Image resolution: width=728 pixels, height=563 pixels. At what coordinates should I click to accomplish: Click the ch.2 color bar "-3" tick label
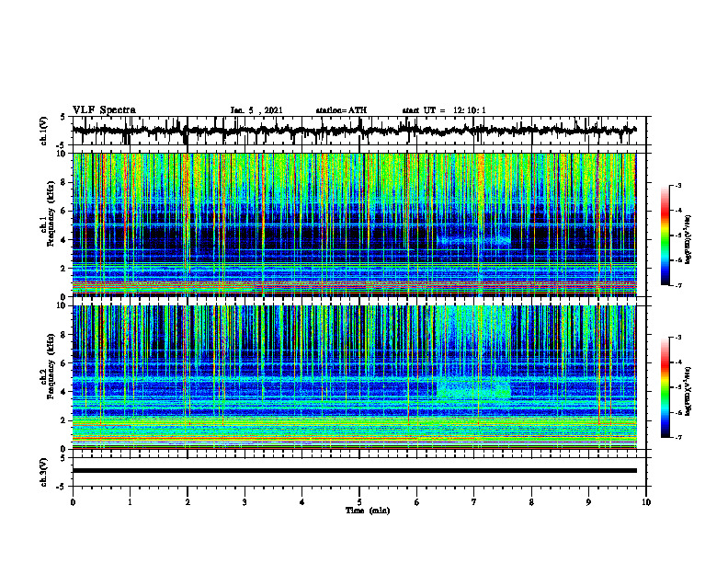pos(677,338)
